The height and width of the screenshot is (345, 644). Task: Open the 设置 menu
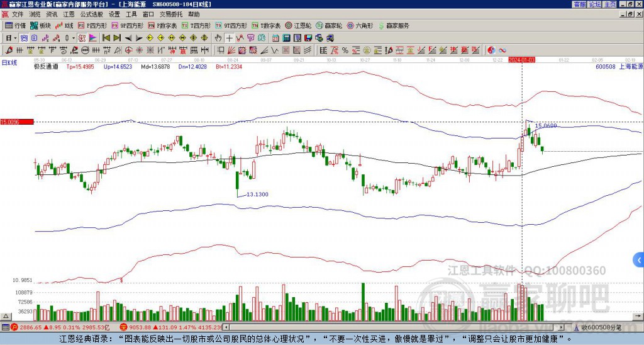[x=114, y=14]
